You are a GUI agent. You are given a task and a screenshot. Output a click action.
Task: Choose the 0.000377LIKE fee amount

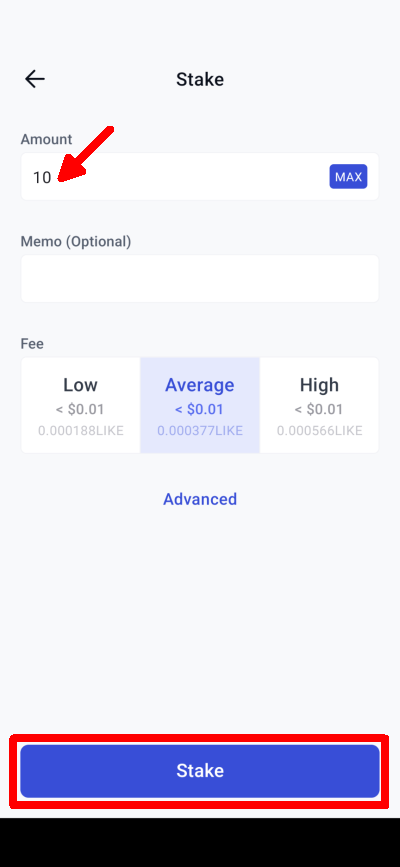(x=200, y=431)
